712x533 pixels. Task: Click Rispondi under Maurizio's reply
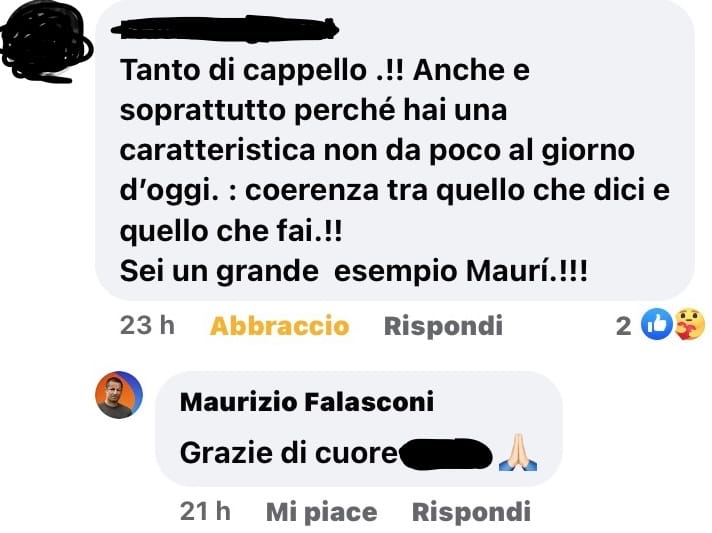pyautogui.click(x=471, y=512)
